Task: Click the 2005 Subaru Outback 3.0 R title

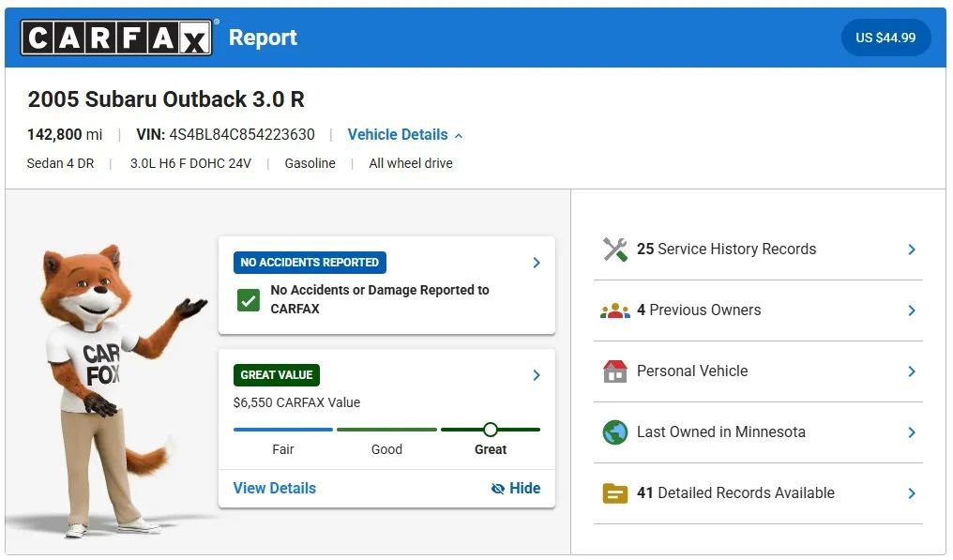Action: point(166,99)
